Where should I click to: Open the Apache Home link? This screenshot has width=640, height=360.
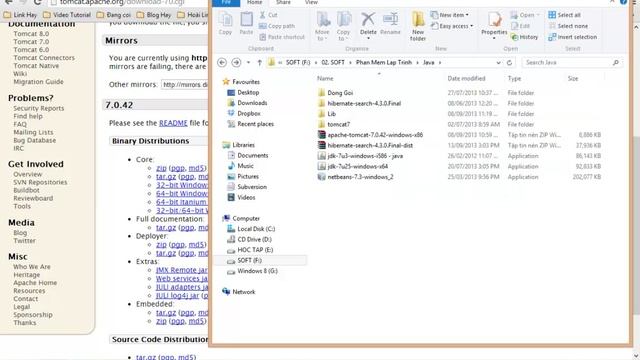35,282
